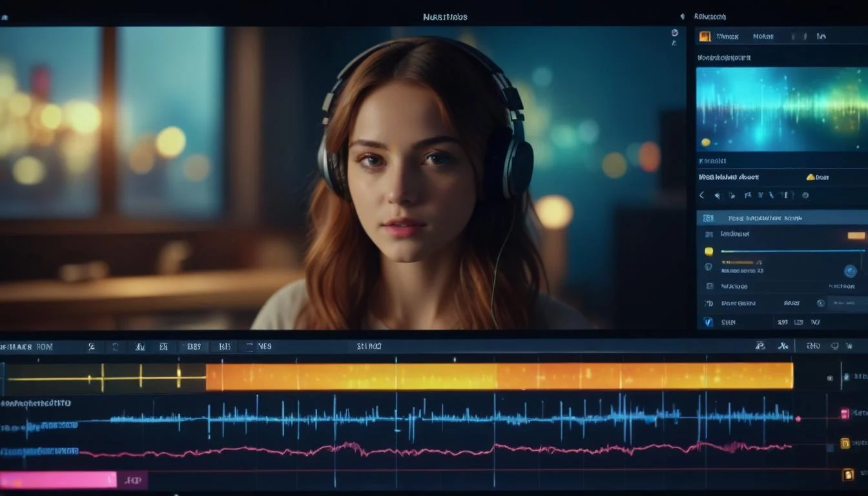
Task: Toggle the blue checkmark box in bottom panel row
Action: coord(708,322)
